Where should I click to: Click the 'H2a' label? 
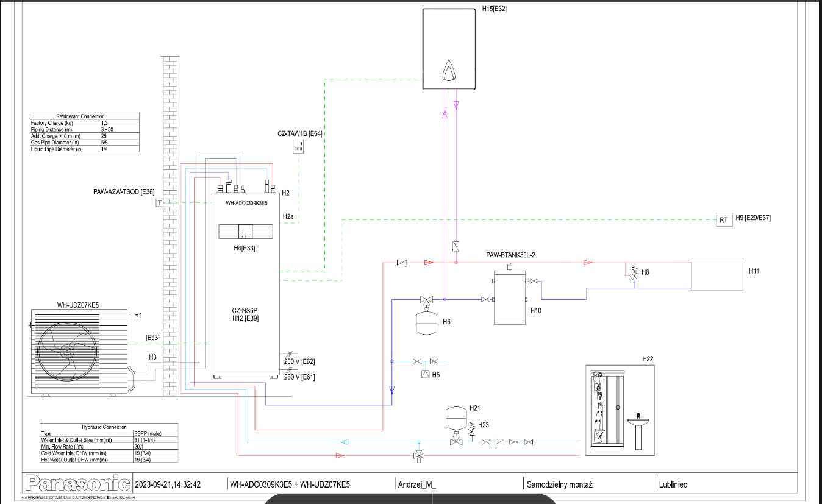click(x=288, y=216)
